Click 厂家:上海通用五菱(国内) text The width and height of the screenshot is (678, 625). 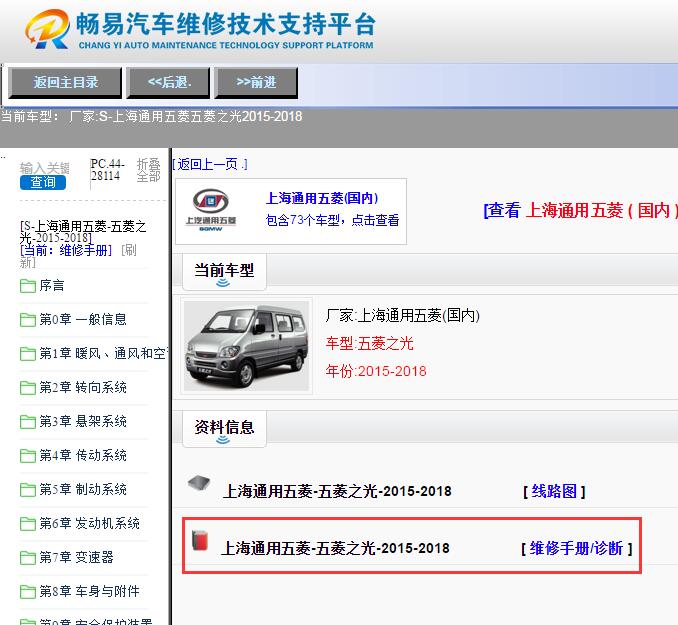[403, 315]
